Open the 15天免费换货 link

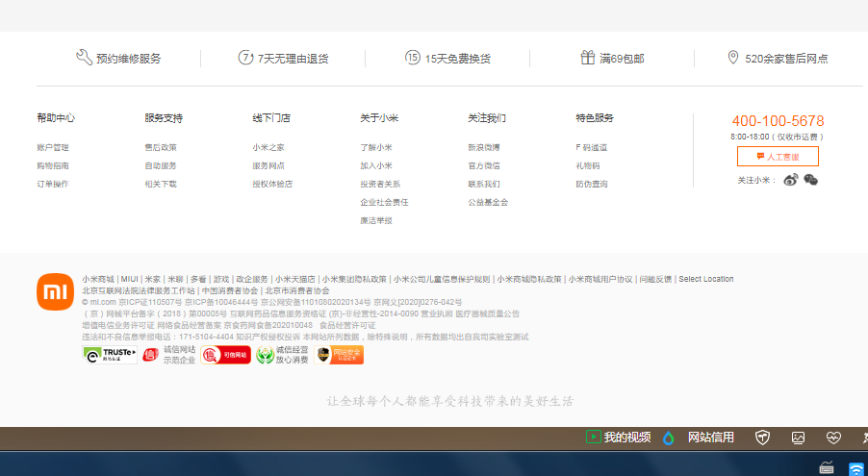coord(458,58)
